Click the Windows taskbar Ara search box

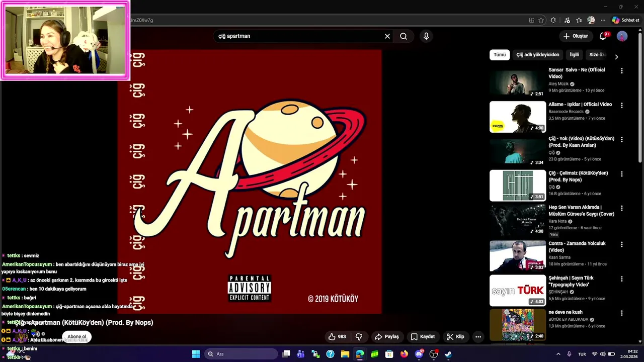point(242,354)
